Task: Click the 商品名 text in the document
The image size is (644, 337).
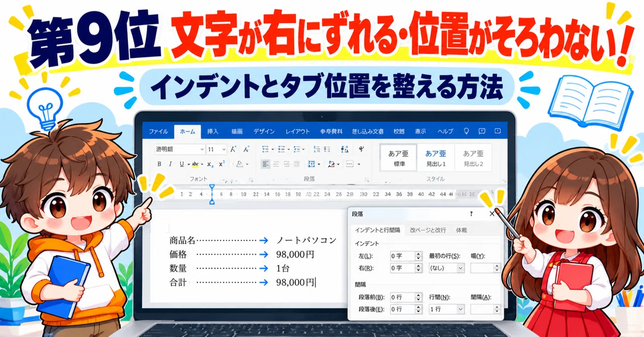Action: pos(182,240)
